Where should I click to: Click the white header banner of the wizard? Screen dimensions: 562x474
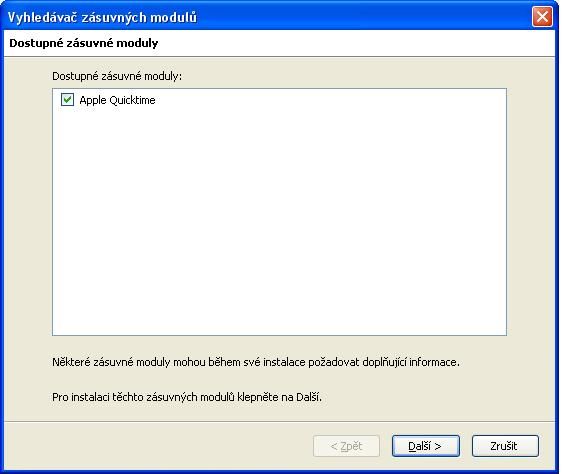click(279, 43)
